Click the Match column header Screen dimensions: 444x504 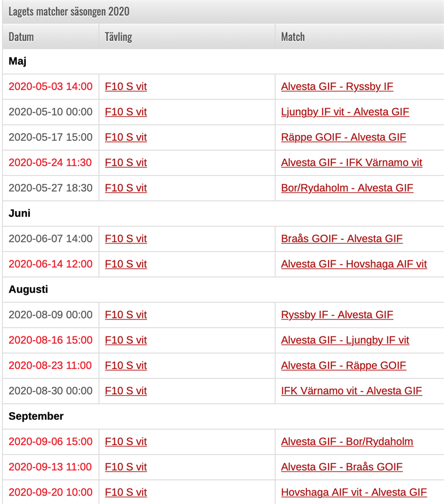click(293, 37)
